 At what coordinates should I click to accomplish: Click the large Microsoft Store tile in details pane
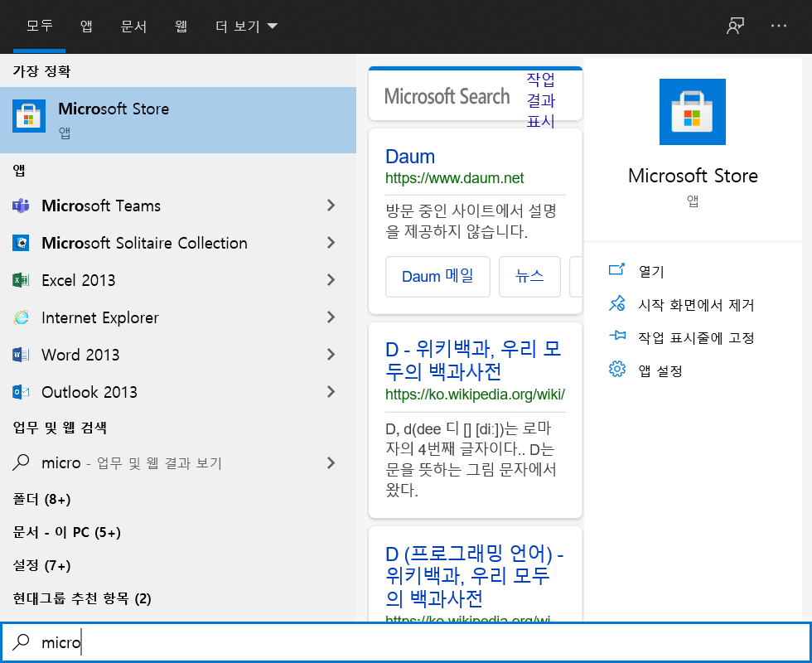(x=693, y=112)
